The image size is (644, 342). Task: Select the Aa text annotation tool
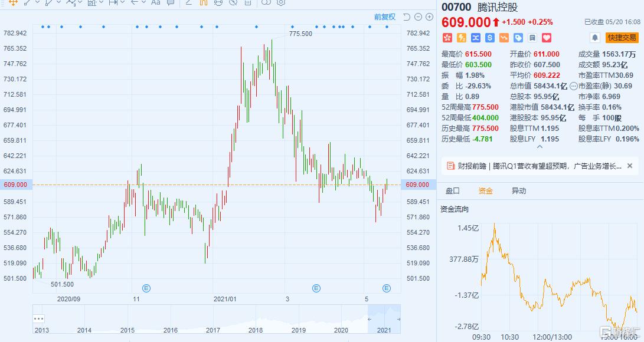point(156,2)
